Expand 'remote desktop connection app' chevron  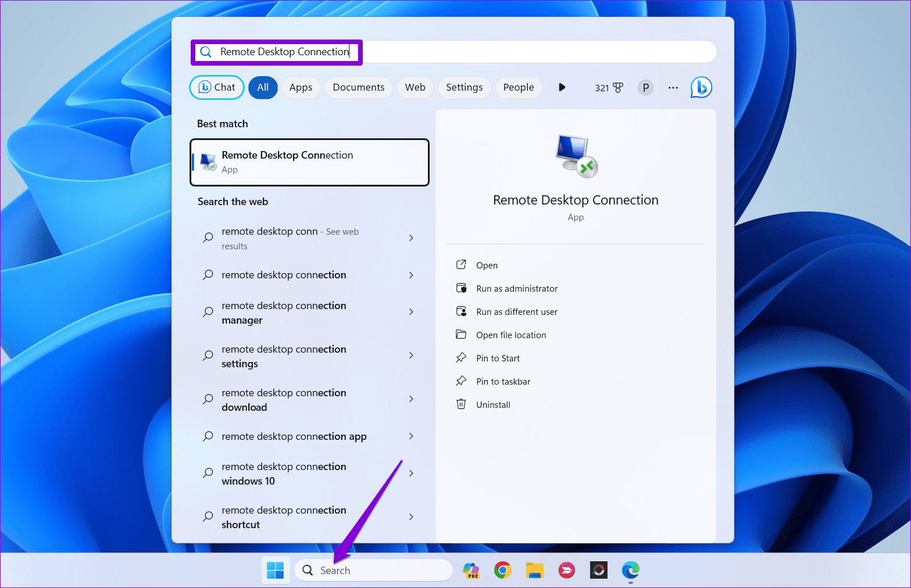(411, 436)
